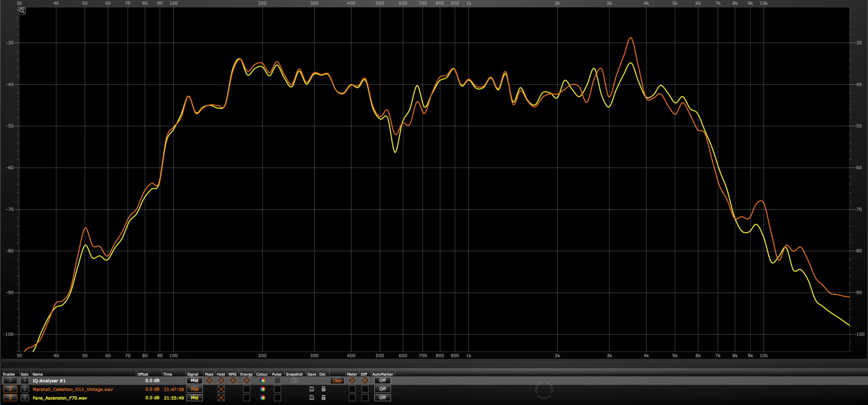Save the Marshall_Celestion_G12_Vintage.wav curve
Screen dimensions: 868x405
click(x=312, y=389)
